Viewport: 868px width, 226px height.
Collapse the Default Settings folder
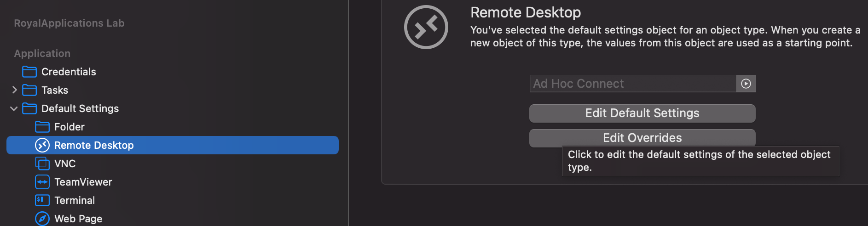click(14, 108)
